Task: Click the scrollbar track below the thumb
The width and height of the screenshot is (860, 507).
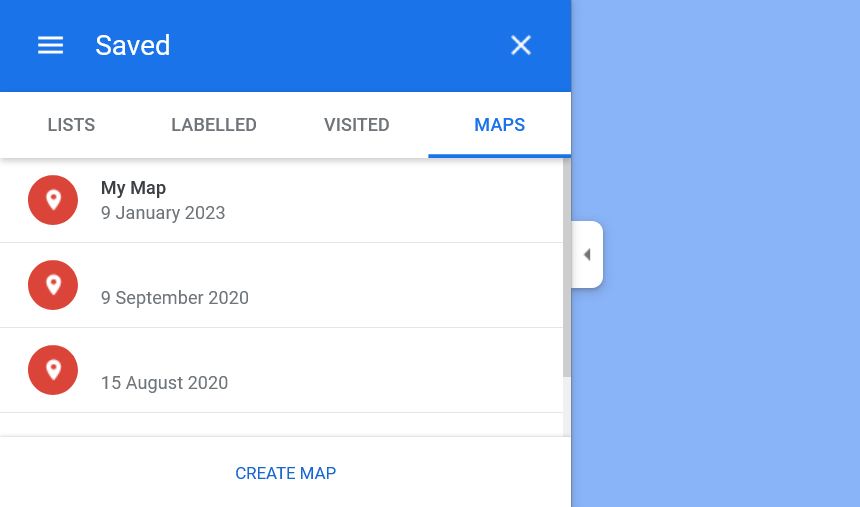Action: (567, 405)
